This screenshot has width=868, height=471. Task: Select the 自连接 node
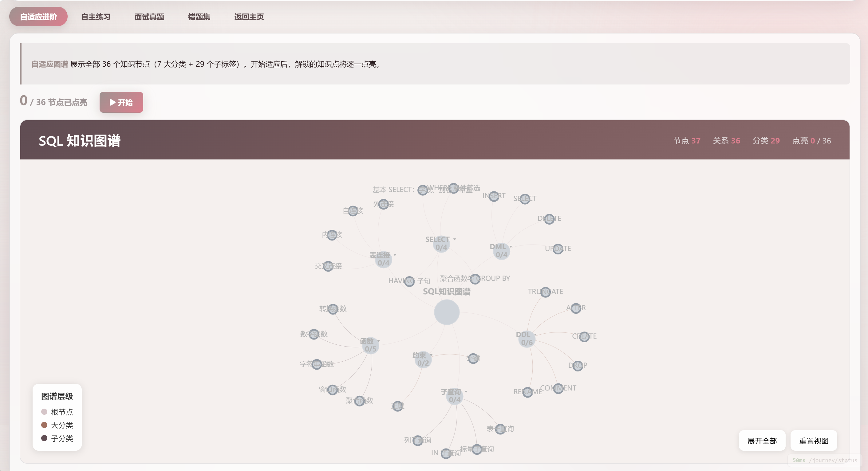tap(353, 211)
